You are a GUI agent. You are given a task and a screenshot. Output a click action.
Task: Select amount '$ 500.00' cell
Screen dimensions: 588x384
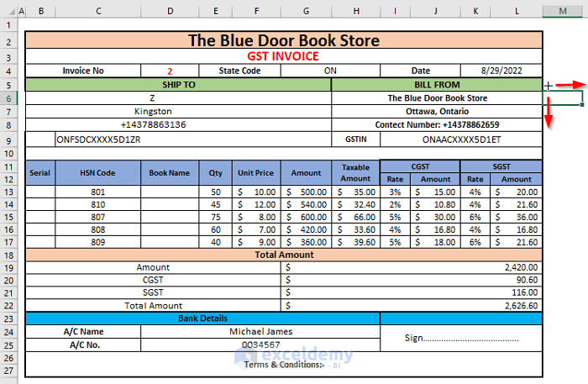[x=306, y=192]
